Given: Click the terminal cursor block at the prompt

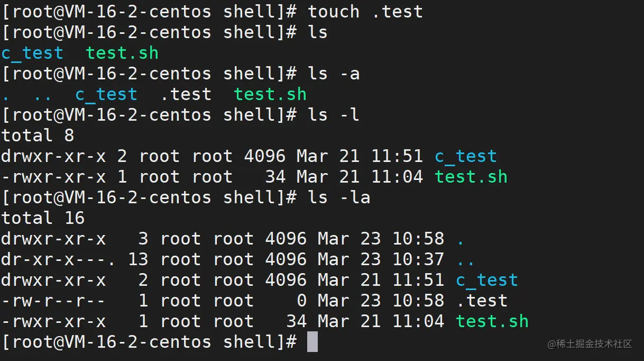Looking at the screenshot, I should 312,342.
